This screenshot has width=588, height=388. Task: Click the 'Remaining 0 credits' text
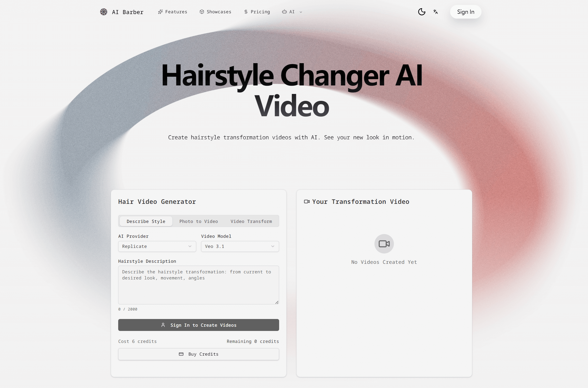(253, 341)
